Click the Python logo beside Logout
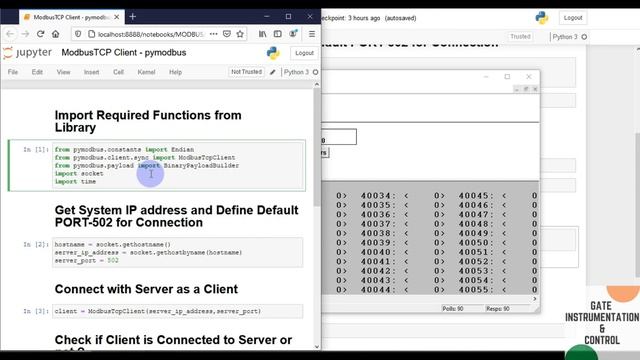The image size is (640, 360). pos(273,53)
